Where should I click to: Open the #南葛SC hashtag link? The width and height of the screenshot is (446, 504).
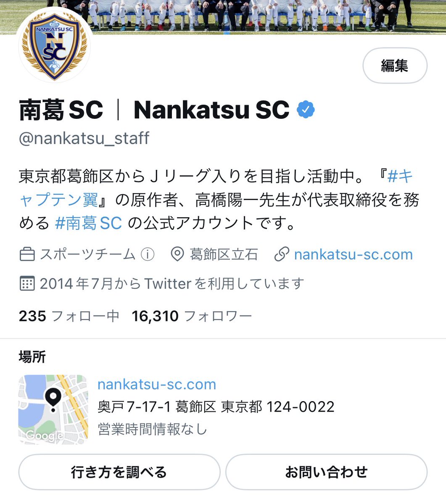pyautogui.click(x=89, y=223)
